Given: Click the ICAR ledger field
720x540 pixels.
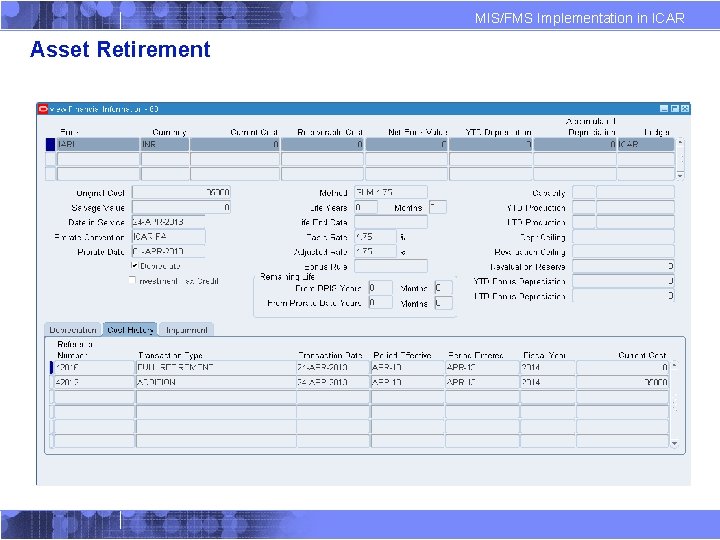Looking at the screenshot, I should 646,144.
